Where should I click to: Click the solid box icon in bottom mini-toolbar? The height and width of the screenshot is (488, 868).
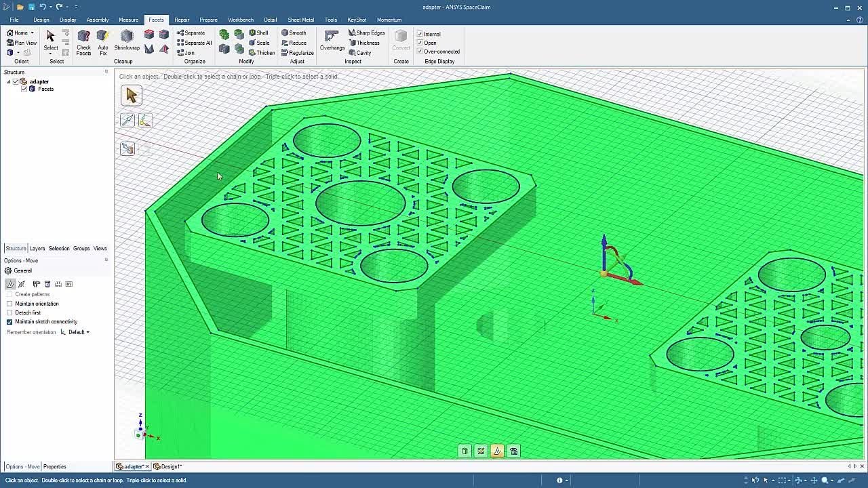(x=465, y=451)
